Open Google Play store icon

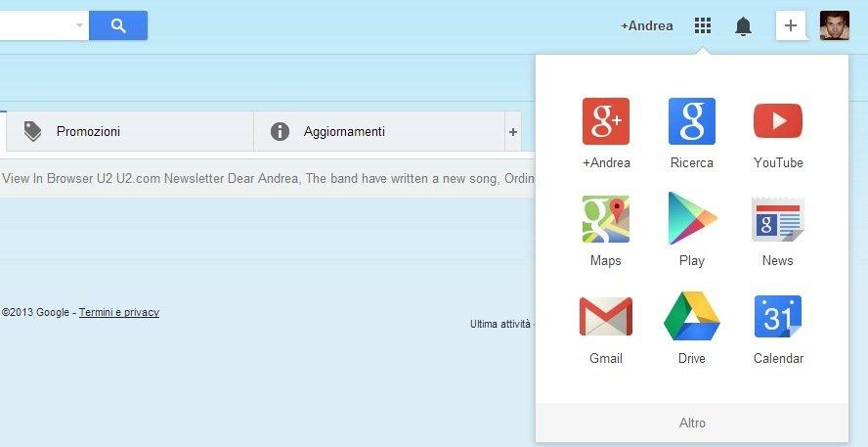coord(692,219)
